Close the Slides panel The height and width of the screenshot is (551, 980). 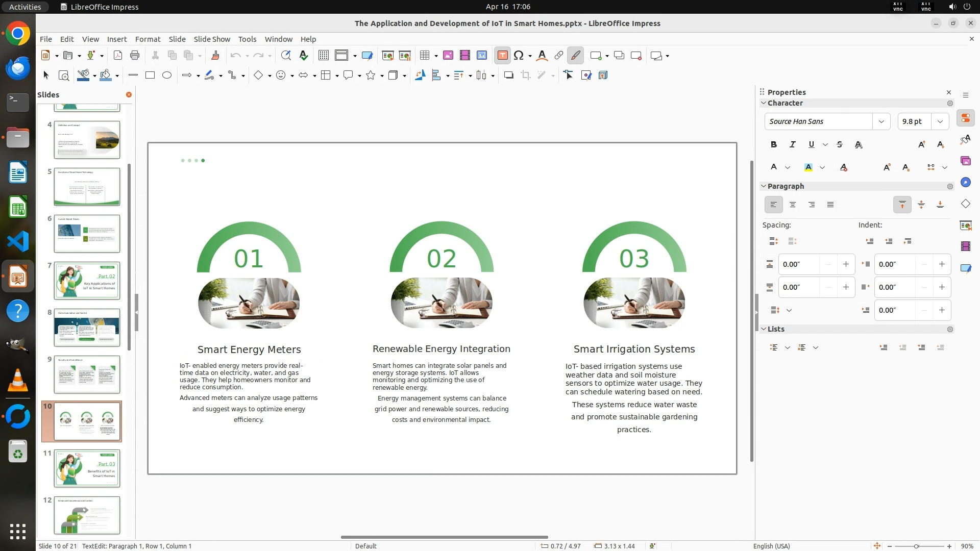[x=129, y=95]
